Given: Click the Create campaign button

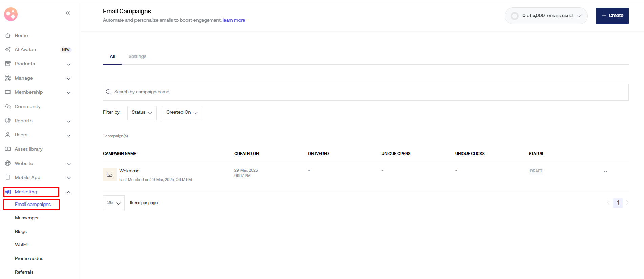Looking at the screenshot, I should (x=612, y=16).
